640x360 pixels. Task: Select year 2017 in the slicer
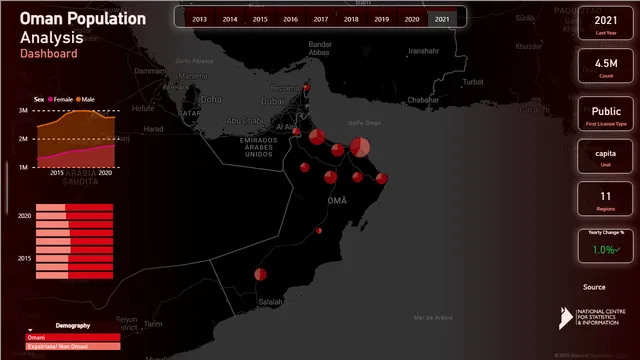(x=321, y=19)
